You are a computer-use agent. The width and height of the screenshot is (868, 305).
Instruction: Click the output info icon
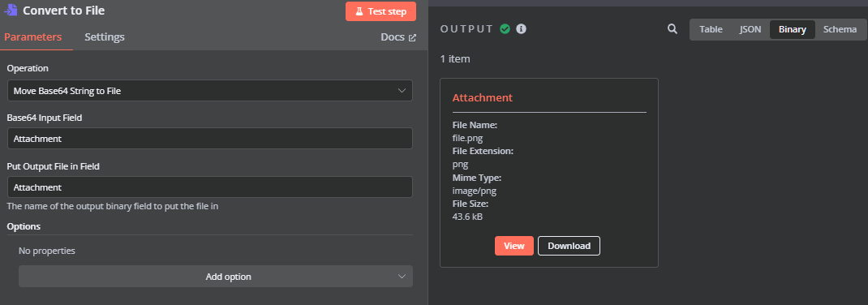(x=521, y=28)
